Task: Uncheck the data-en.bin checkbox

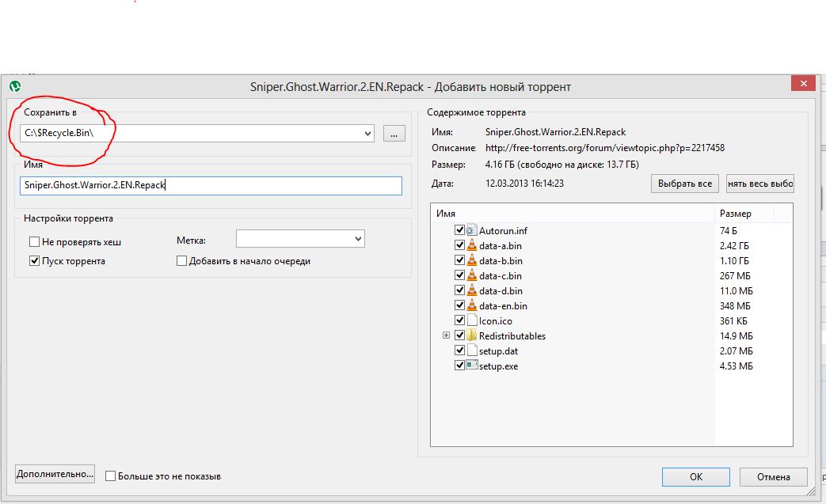Action: (x=459, y=305)
